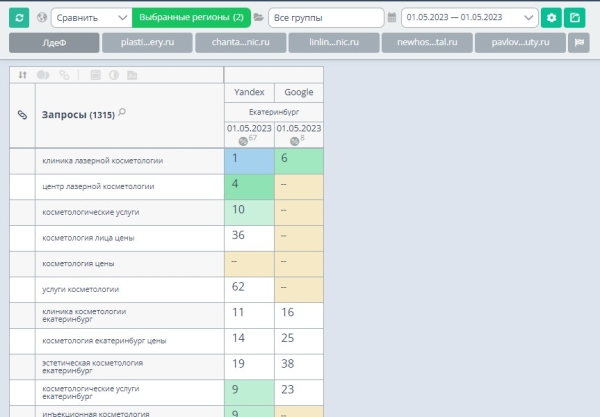Click the Google column header

298,91
